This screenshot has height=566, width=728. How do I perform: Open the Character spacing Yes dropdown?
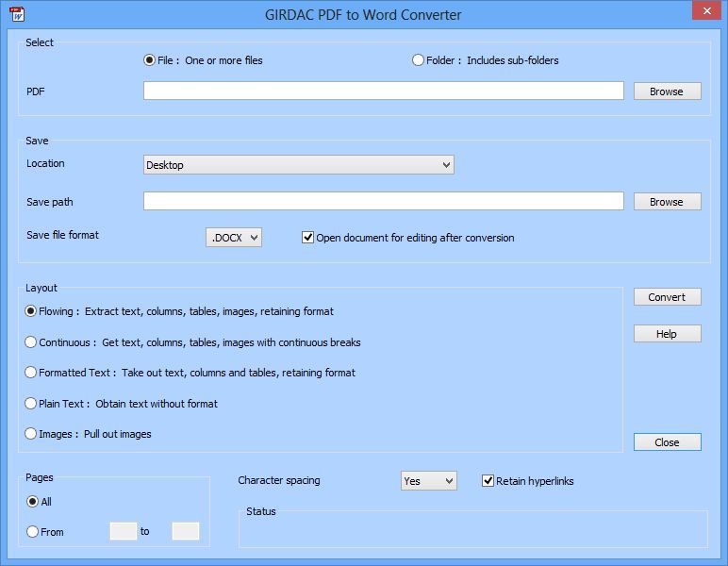tap(428, 480)
